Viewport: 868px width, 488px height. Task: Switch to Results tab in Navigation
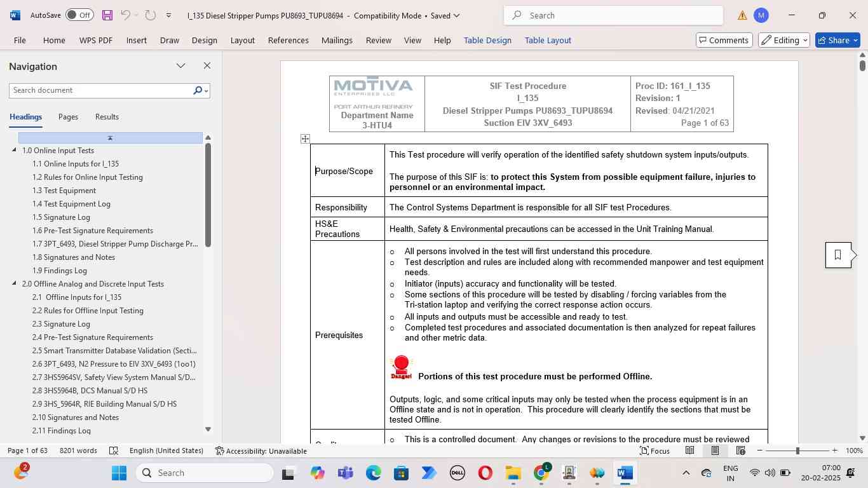(107, 117)
